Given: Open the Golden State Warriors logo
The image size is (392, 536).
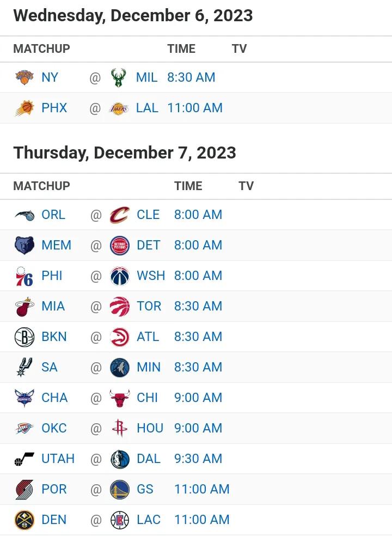Looking at the screenshot, I should (x=120, y=489).
